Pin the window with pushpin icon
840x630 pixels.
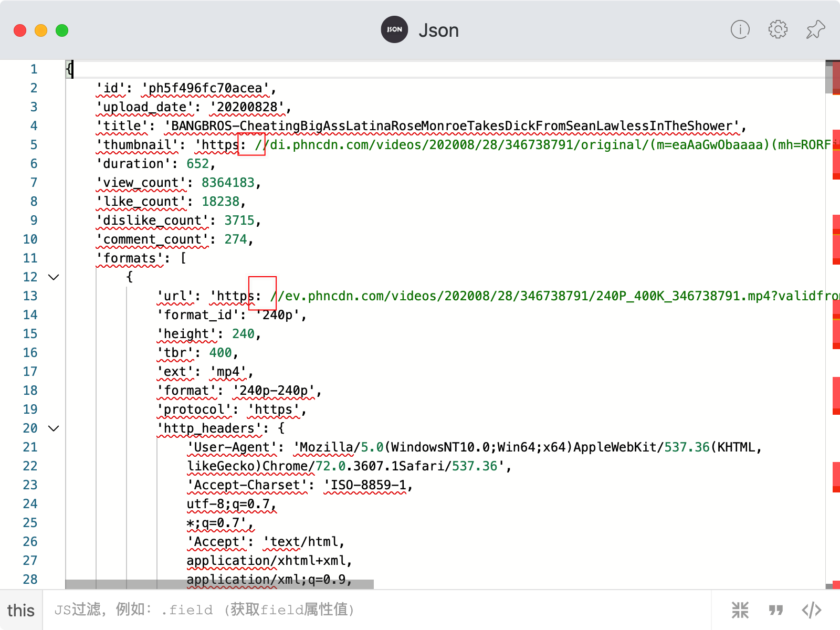[x=816, y=30]
